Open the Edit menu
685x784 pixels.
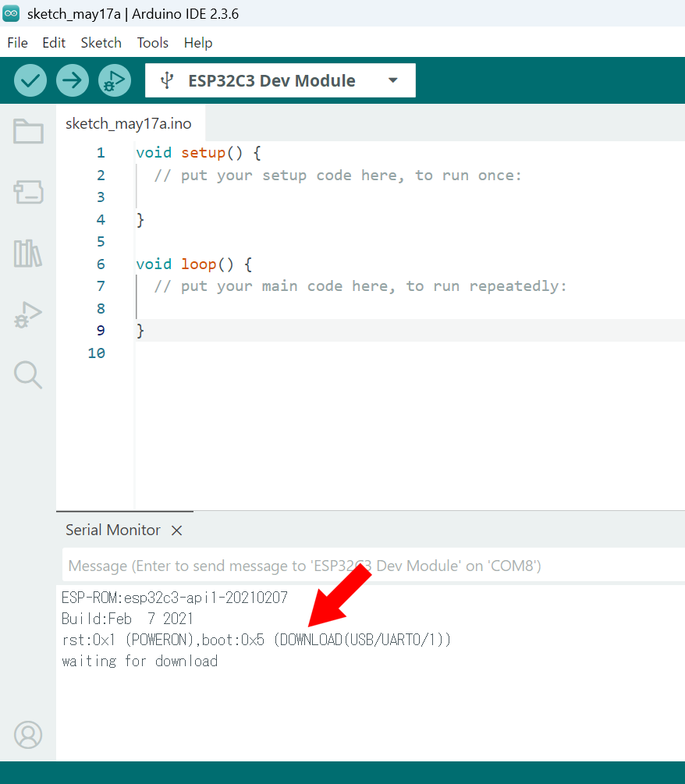(54, 43)
